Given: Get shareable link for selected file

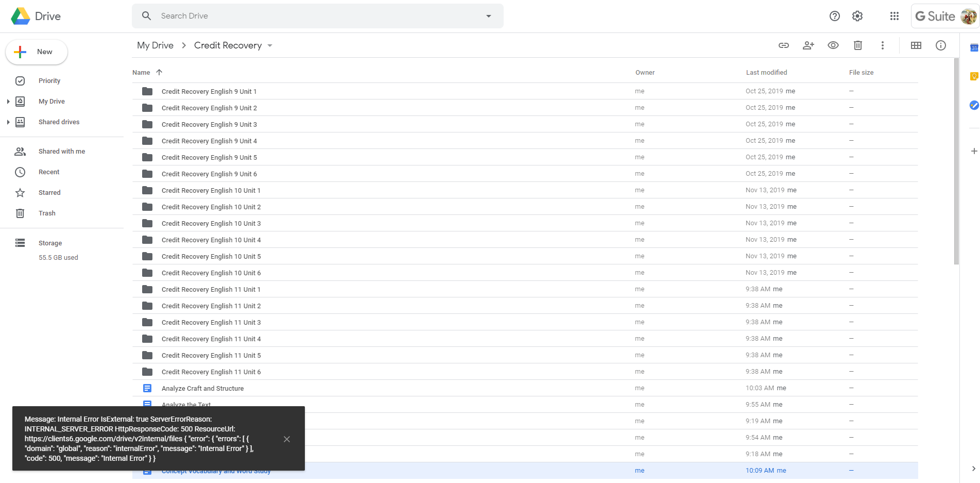Looking at the screenshot, I should tap(784, 45).
